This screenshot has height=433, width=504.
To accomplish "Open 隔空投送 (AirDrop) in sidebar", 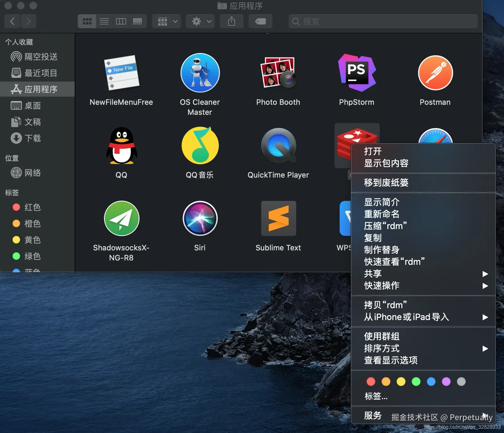I will [x=37, y=57].
